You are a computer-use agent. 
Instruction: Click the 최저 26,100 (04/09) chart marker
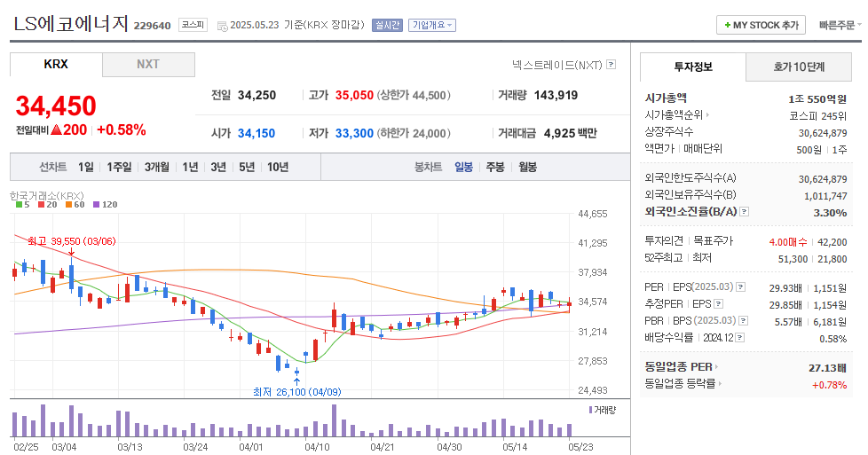click(x=296, y=391)
